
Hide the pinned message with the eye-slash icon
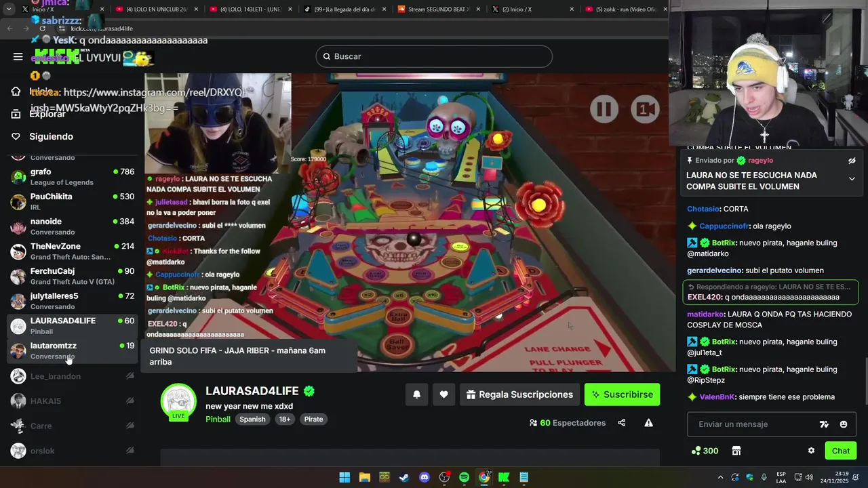(x=852, y=161)
